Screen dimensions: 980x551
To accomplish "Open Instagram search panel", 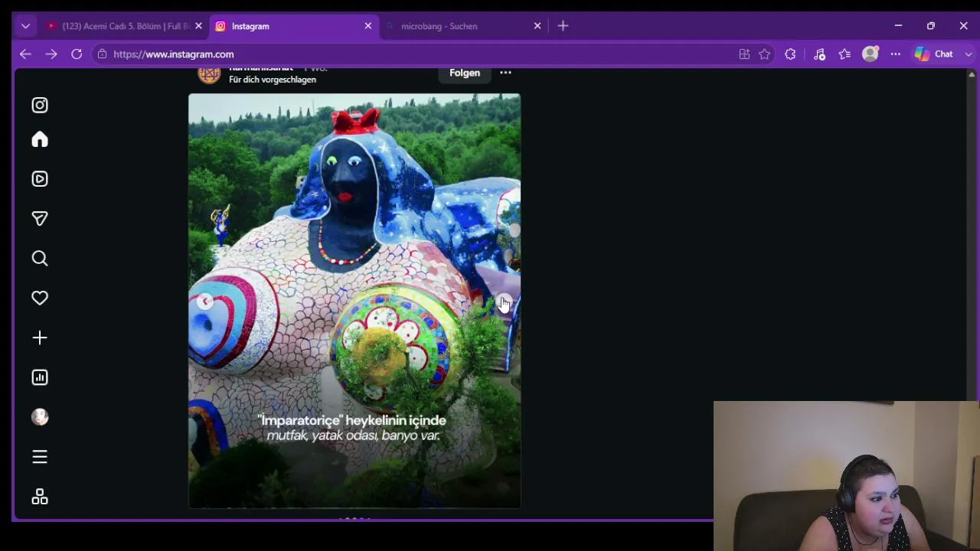I will click(x=40, y=259).
